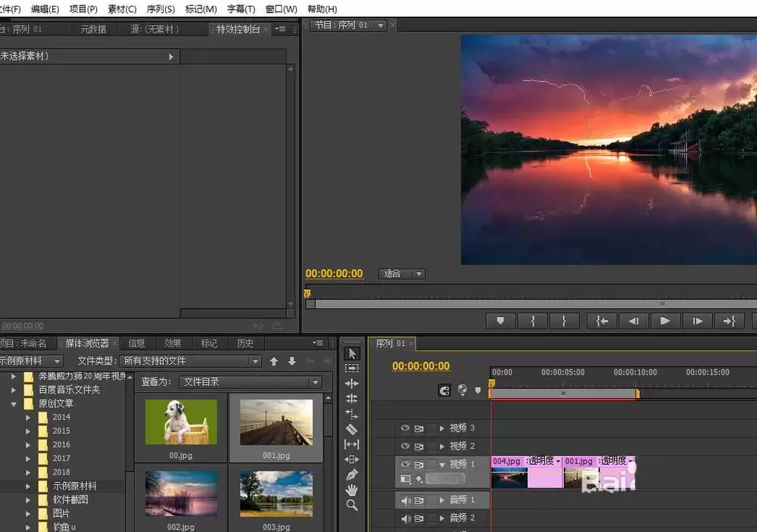Screen dimensions: 757x532
Task: Hide the 视频 3 track with its eye icon
Action: 405,428
